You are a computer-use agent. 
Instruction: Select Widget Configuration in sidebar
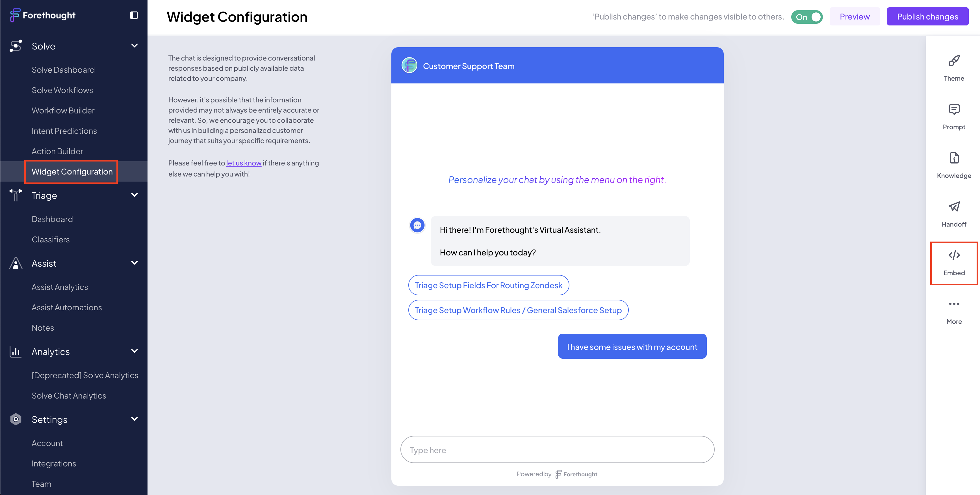coord(72,172)
